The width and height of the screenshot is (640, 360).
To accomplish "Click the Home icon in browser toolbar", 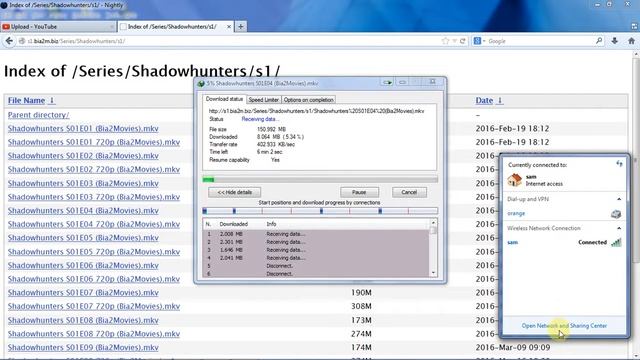I will click(x=631, y=41).
